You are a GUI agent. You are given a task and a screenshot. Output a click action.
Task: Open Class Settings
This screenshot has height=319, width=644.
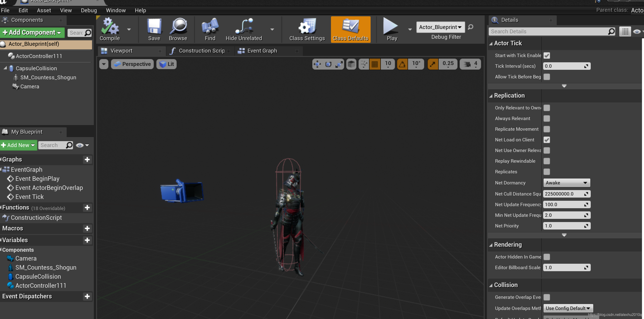point(307,29)
